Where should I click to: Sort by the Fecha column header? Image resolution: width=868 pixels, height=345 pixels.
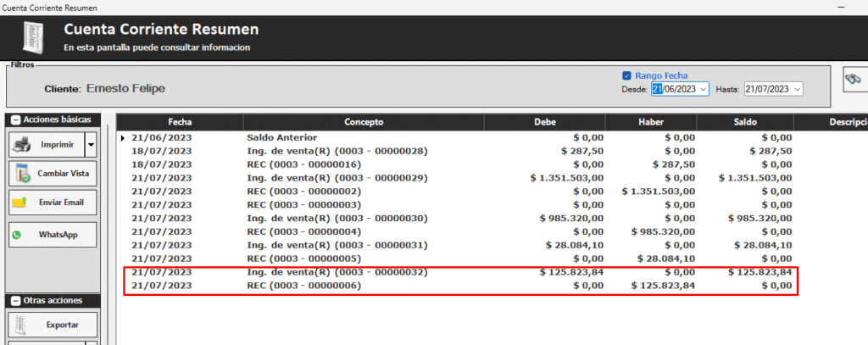(x=180, y=122)
